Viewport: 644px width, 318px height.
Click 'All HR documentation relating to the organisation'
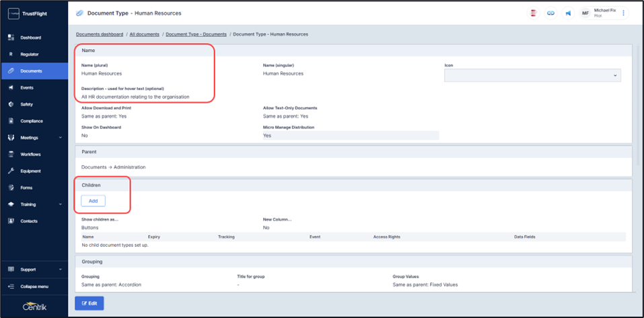pos(135,97)
